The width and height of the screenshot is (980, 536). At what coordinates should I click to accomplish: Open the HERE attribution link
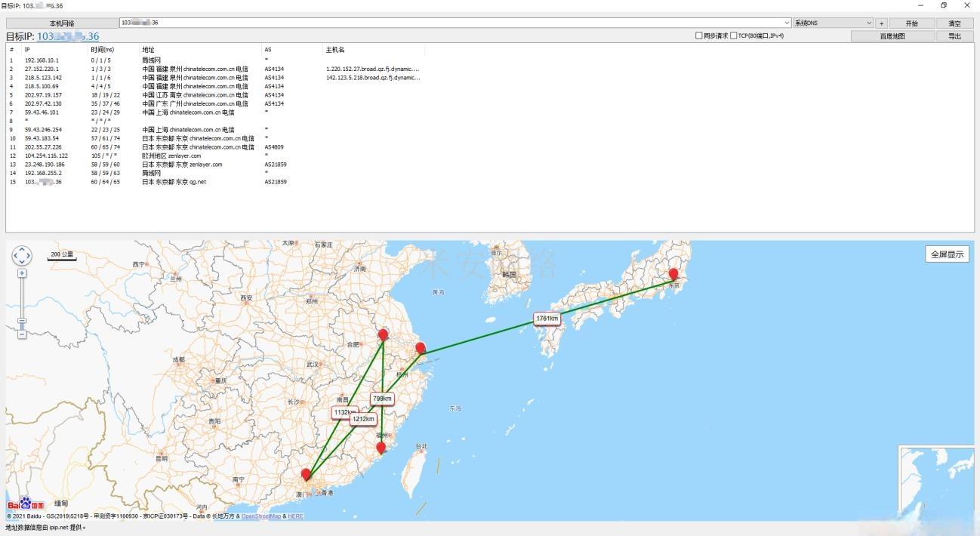(x=296, y=516)
